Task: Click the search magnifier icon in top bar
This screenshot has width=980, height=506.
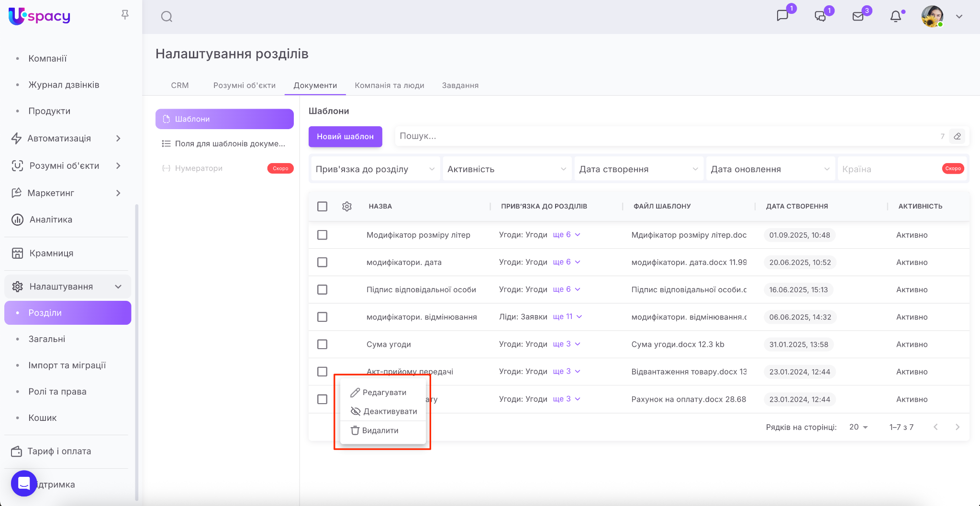Action: (167, 17)
